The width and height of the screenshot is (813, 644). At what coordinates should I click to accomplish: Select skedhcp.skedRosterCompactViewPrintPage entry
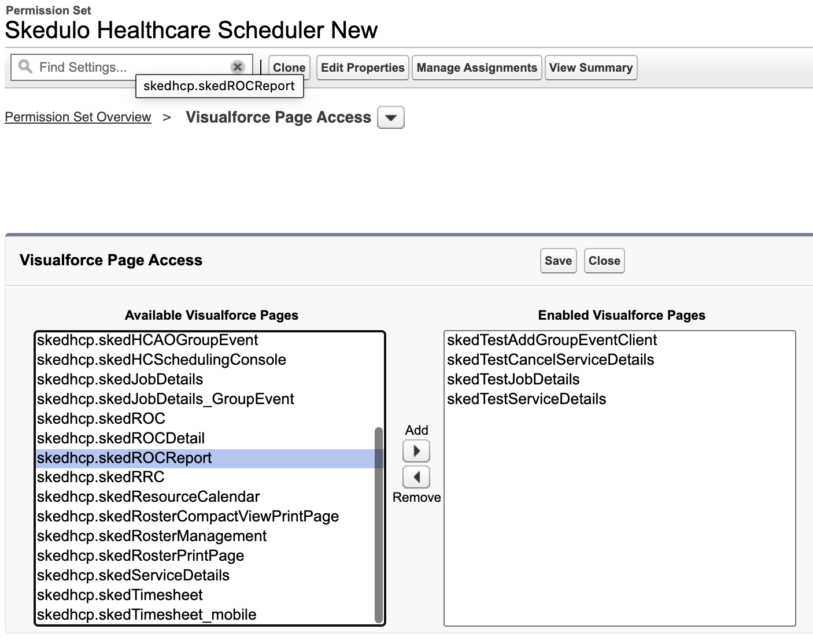point(205,516)
